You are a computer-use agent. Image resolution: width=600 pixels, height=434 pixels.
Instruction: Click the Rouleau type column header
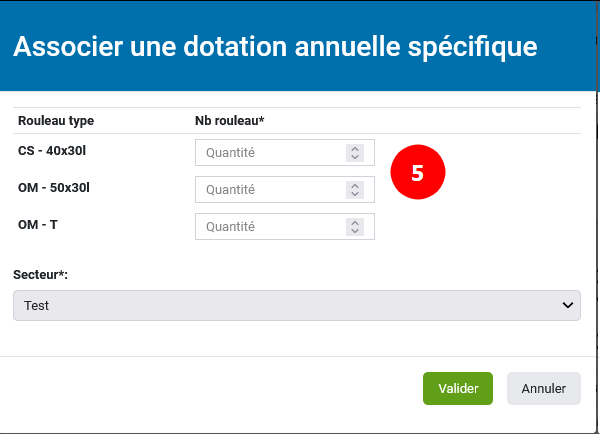(56, 121)
